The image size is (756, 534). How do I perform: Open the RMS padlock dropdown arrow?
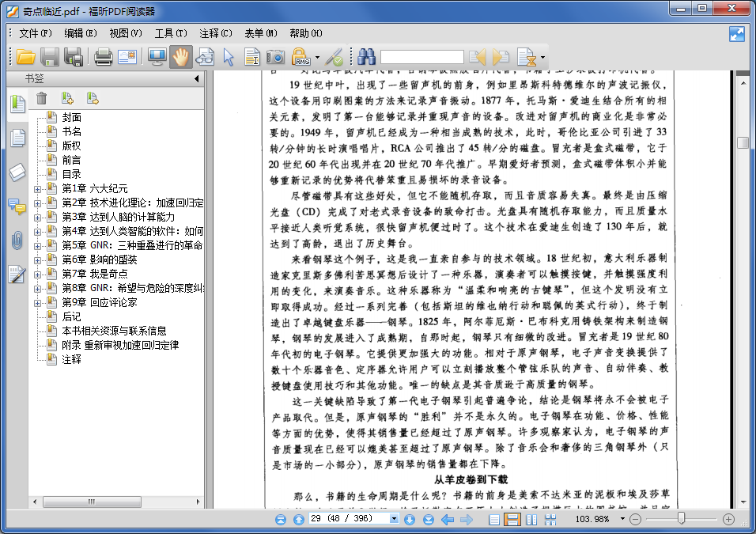click(317, 58)
